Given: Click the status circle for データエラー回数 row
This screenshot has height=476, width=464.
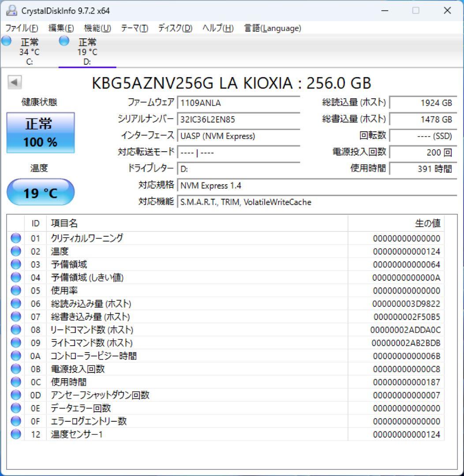Looking at the screenshot, I should click(x=15, y=408).
